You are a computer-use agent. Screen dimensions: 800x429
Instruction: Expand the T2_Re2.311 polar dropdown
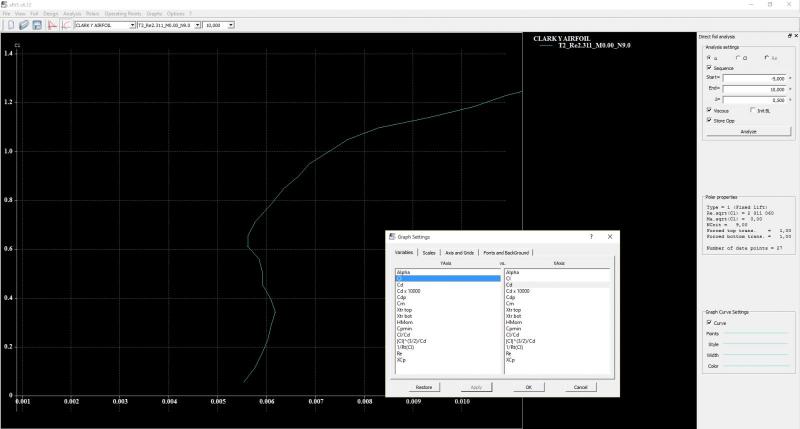pyautogui.click(x=196, y=24)
